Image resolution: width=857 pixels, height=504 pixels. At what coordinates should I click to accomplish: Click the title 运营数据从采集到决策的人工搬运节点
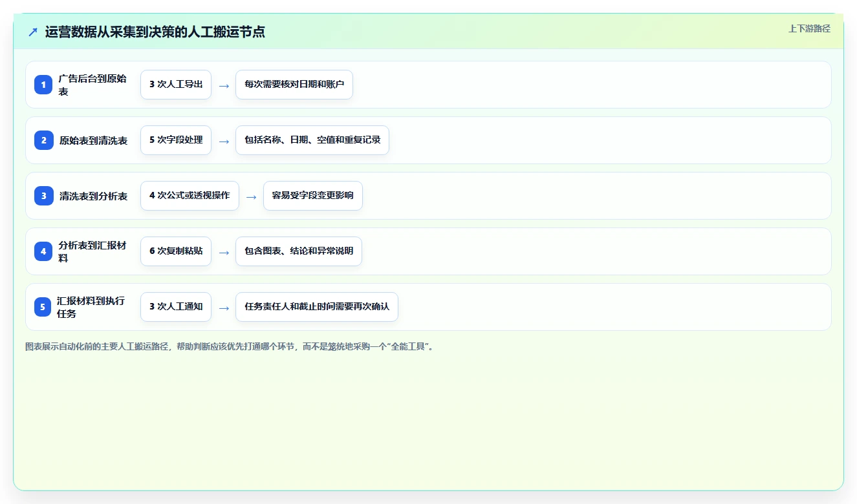coord(155,32)
